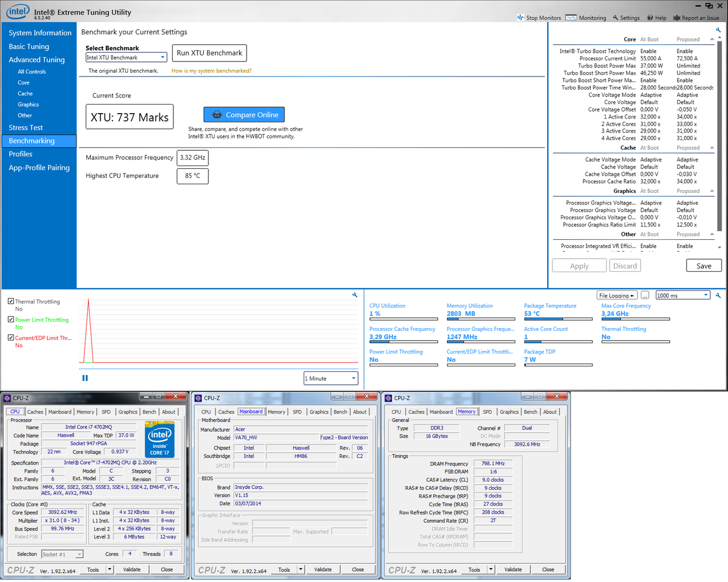Open Tools dropdown arrow in CPU-Z CPU window
The height and width of the screenshot is (582, 728).
click(109, 569)
